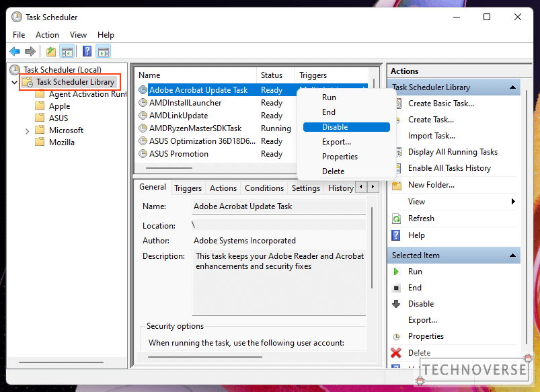Click Import Task... in Actions pane
Viewport: 540px width, 392px height.
(432, 136)
